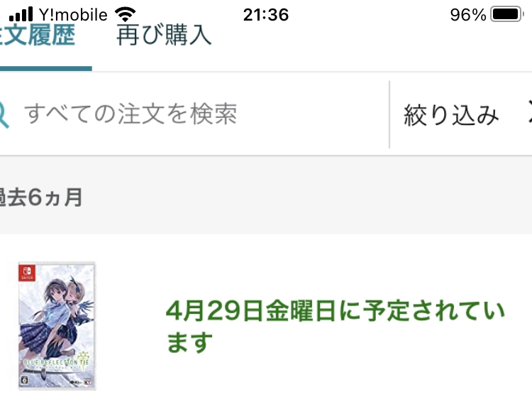The image size is (532, 419).
Task: Tap the search magnifier icon
Action: [x=4, y=114]
